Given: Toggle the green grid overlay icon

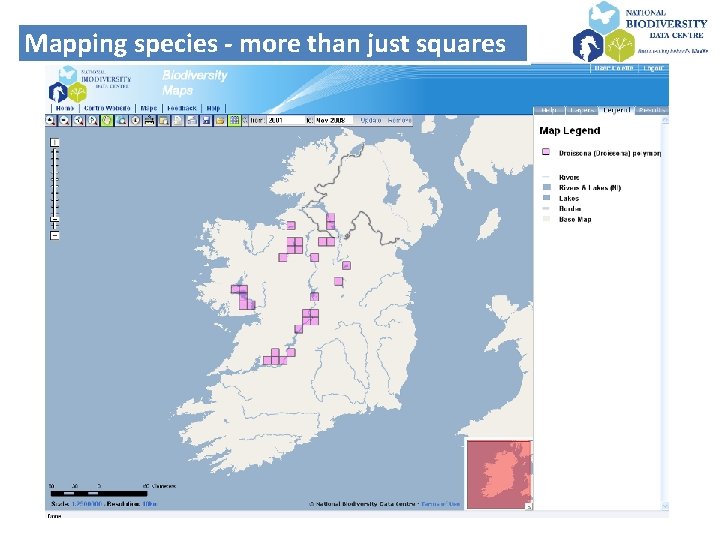Looking at the screenshot, I should pyautogui.click(x=235, y=121).
